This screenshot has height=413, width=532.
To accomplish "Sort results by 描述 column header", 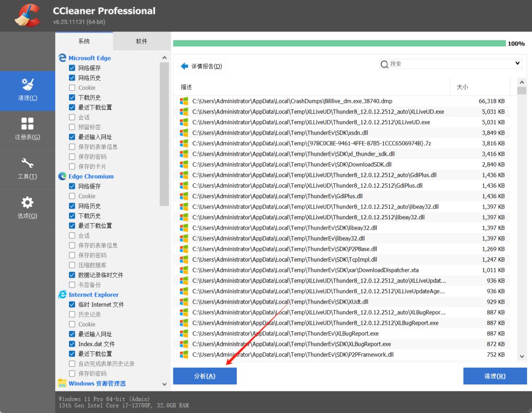I will click(x=313, y=87).
